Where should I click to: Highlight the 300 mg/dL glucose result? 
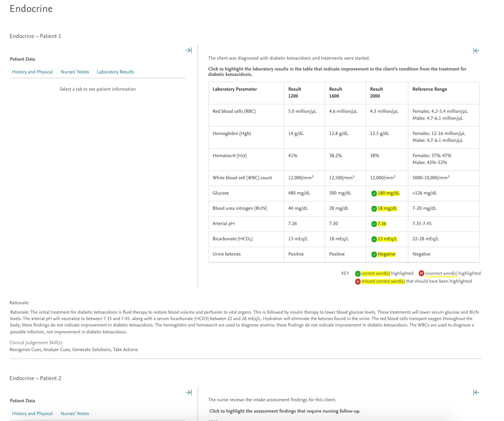tap(339, 193)
